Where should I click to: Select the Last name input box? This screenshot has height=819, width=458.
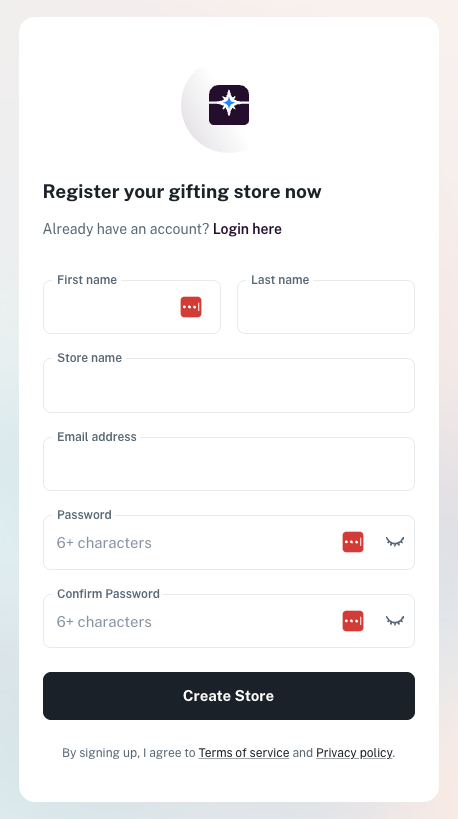point(326,307)
